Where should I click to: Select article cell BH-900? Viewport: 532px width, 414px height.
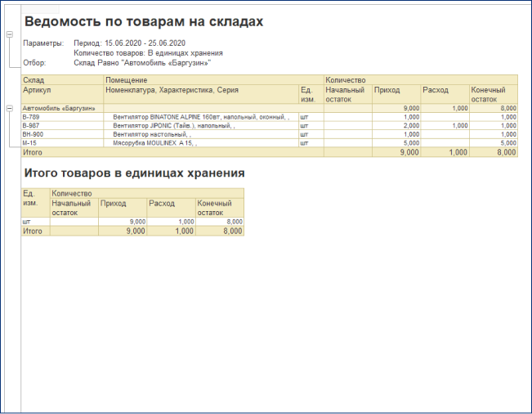[62, 134]
